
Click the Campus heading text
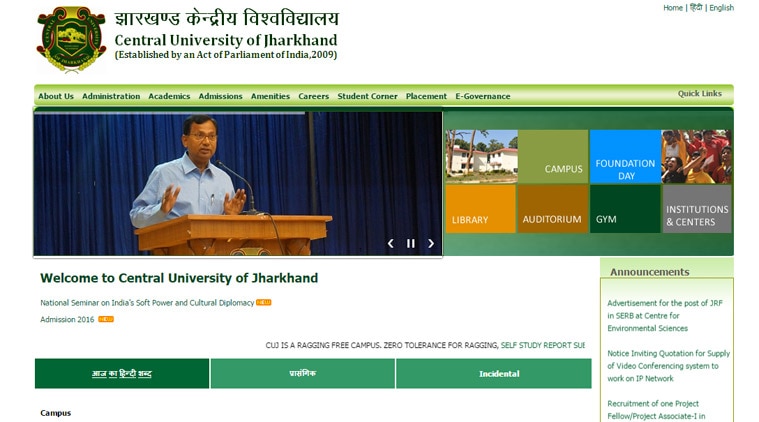click(x=56, y=413)
